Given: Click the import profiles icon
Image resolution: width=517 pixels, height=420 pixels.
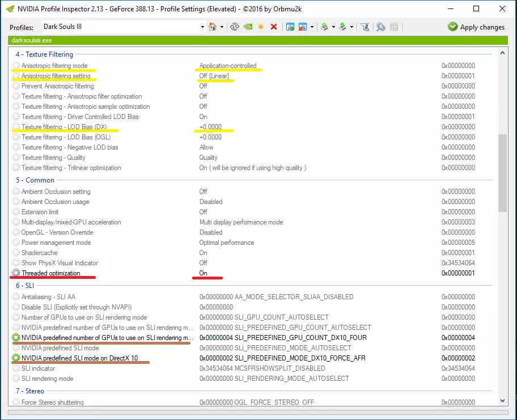Looking at the screenshot, I should 342,27.
